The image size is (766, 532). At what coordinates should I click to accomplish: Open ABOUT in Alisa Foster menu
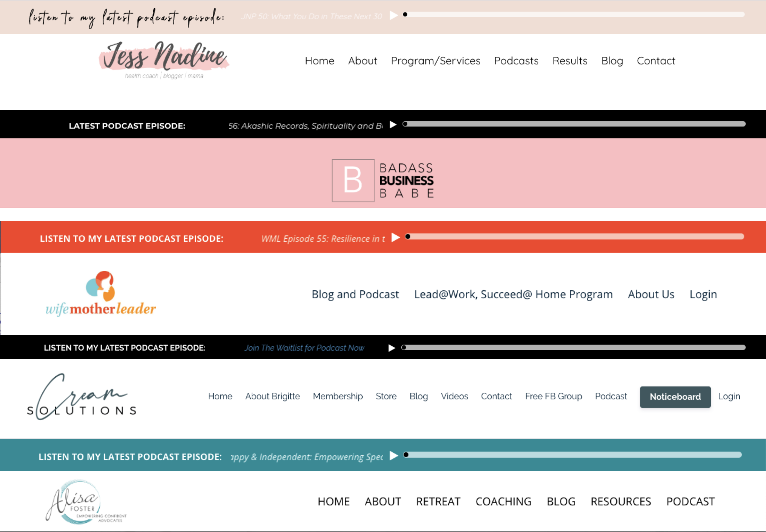coord(383,502)
